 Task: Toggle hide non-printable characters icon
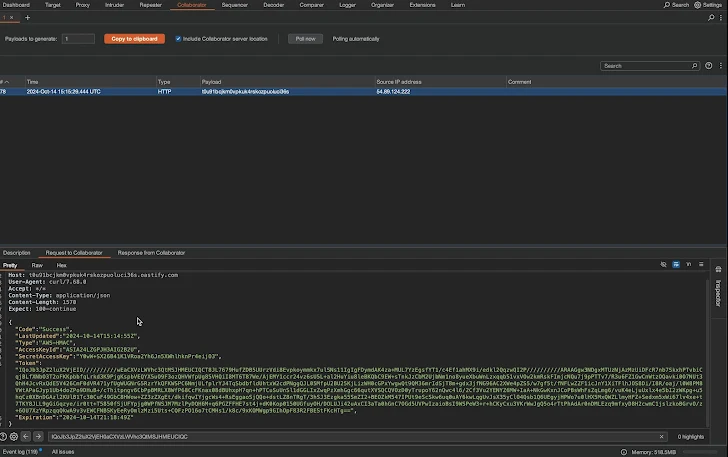(x=663, y=264)
